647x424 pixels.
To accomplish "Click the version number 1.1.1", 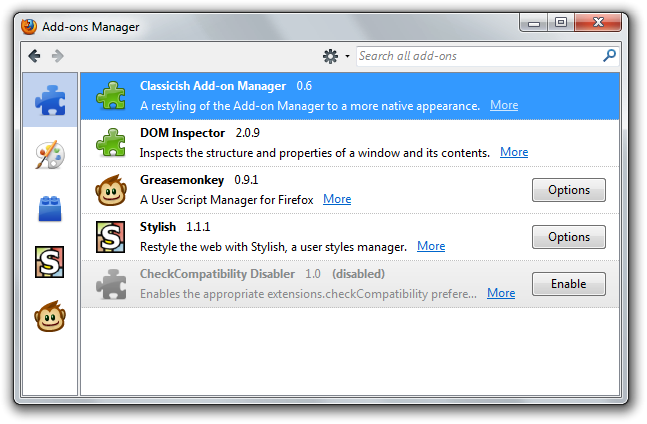I will point(198,227).
